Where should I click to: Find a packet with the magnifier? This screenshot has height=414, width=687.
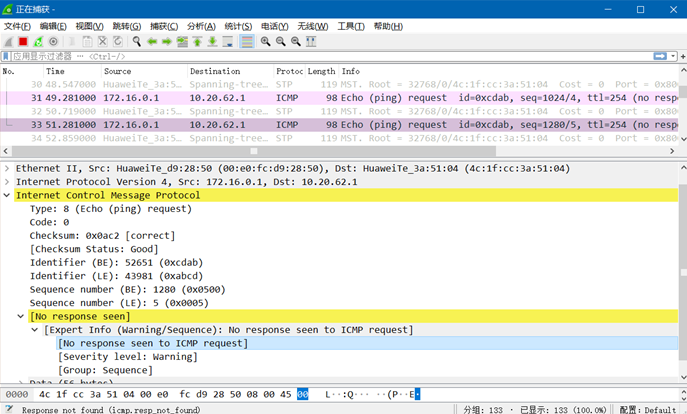(x=137, y=42)
